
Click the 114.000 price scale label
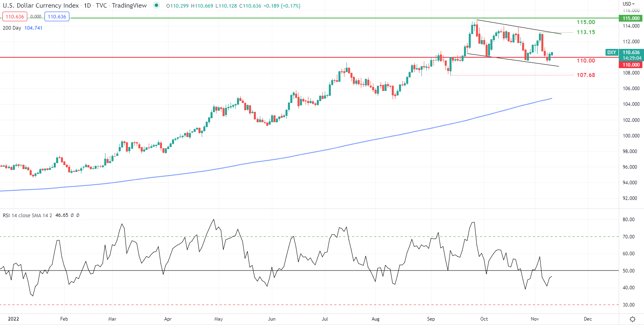click(x=631, y=26)
